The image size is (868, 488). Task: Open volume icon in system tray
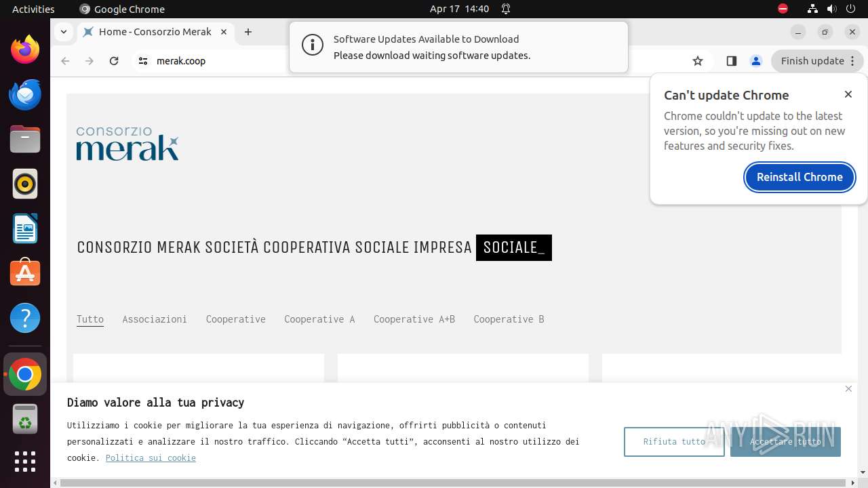click(x=831, y=9)
